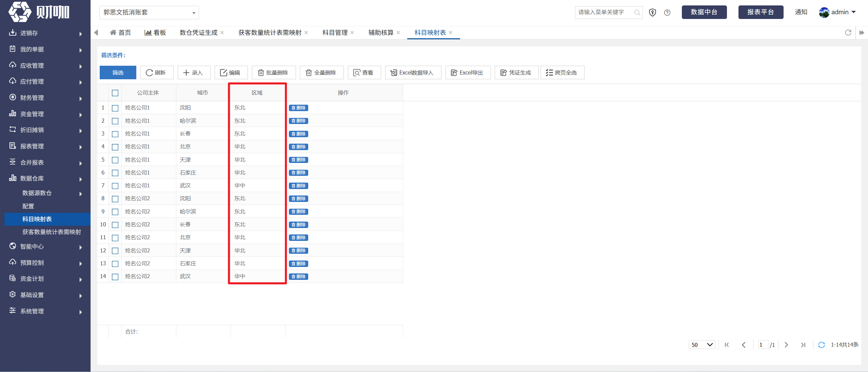This screenshot has width=868, height=372.
Task: Select the row 14 checkbox for 武汉
Action: tap(115, 277)
